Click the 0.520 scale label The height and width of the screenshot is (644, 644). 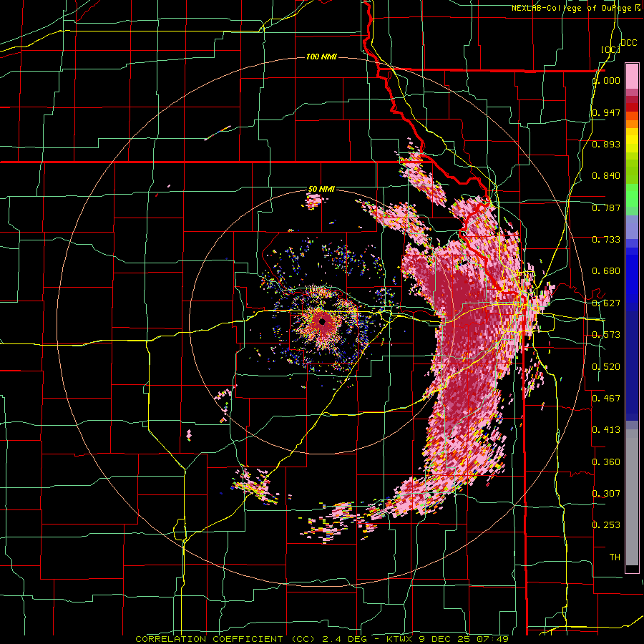[606, 367]
